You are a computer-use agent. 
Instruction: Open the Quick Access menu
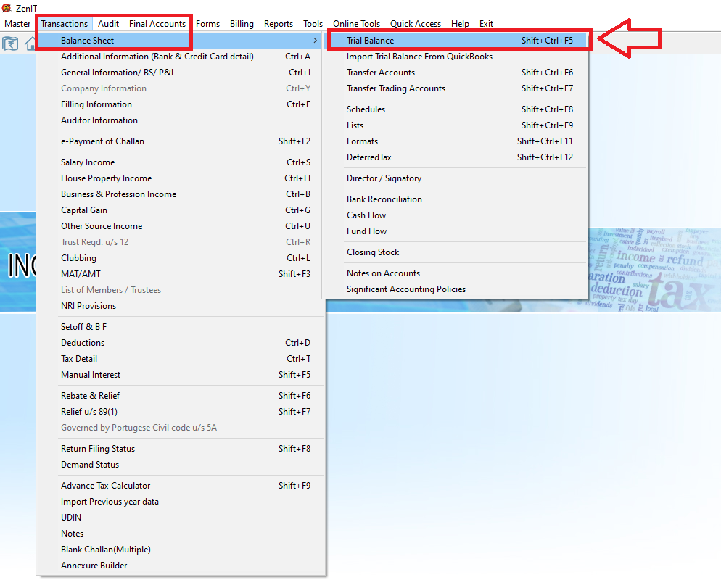coord(415,24)
